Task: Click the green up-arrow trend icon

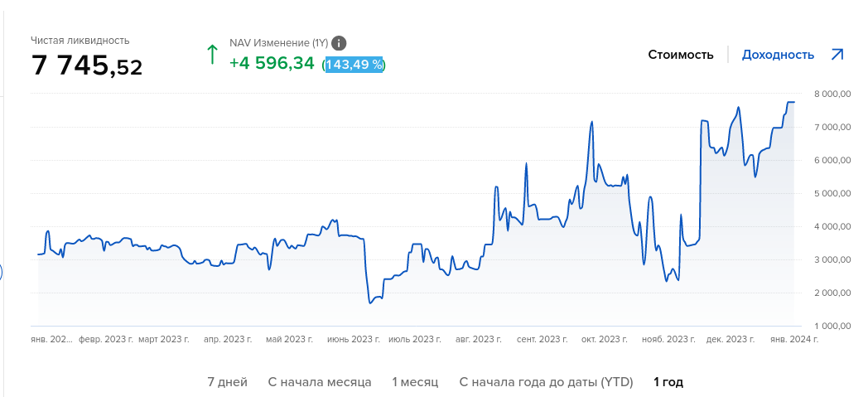Action: (x=212, y=55)
